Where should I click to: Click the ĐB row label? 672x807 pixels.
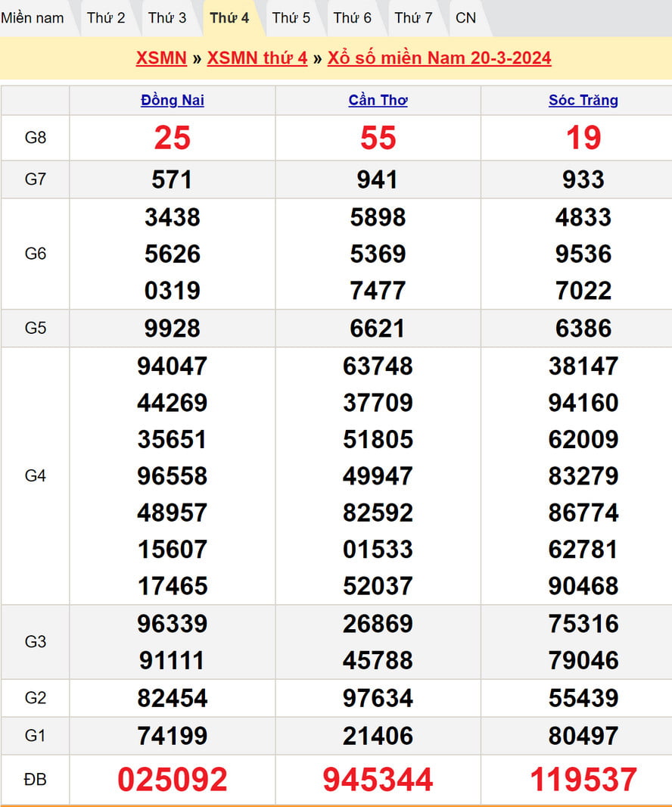coord(36,780)
